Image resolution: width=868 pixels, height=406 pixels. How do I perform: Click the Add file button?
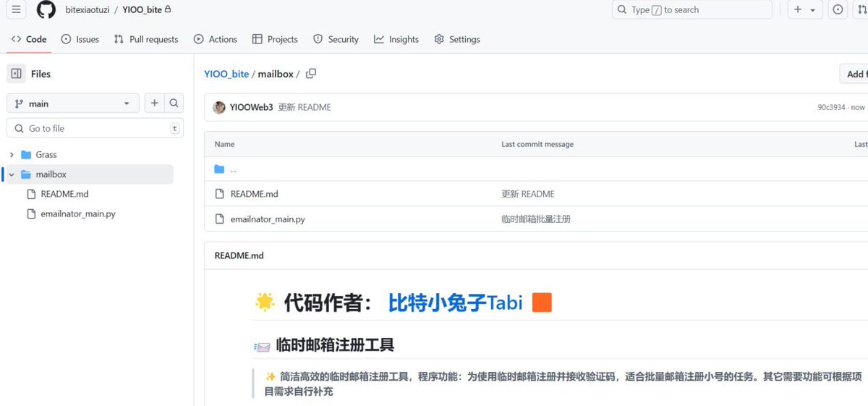(x=854, y=74)
